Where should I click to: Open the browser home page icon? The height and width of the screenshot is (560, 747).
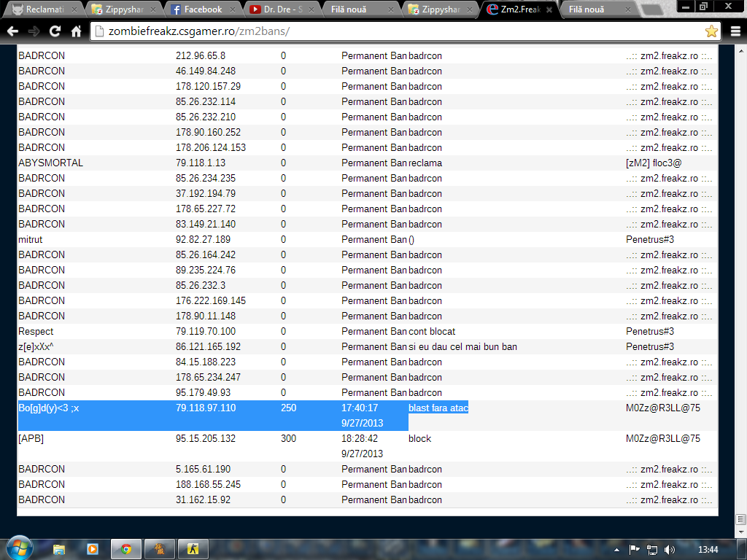click(76, 31)
